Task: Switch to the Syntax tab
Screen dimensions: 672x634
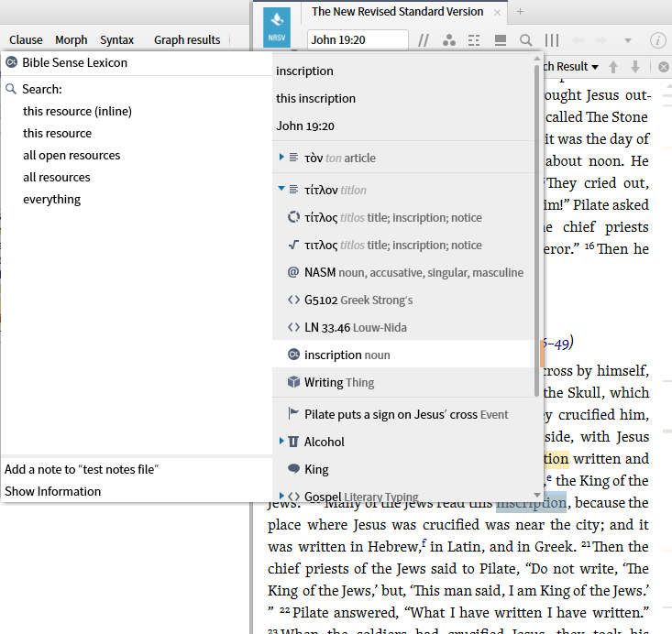Action: tap(116, 39)
